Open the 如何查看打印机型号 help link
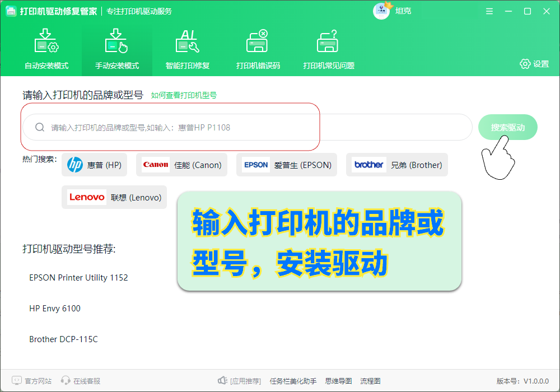This screenshot has width=560, height=392. pos(184,95)
